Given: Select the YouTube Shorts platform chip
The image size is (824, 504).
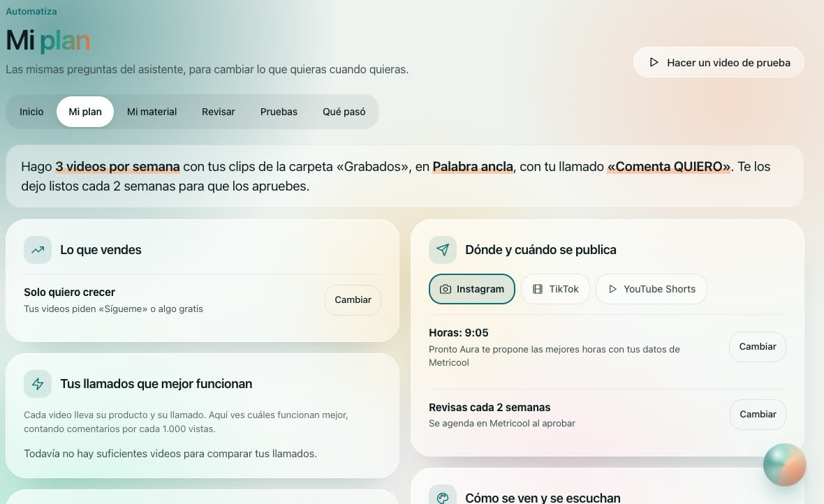Looking at the screenshot, I should 652,289.
